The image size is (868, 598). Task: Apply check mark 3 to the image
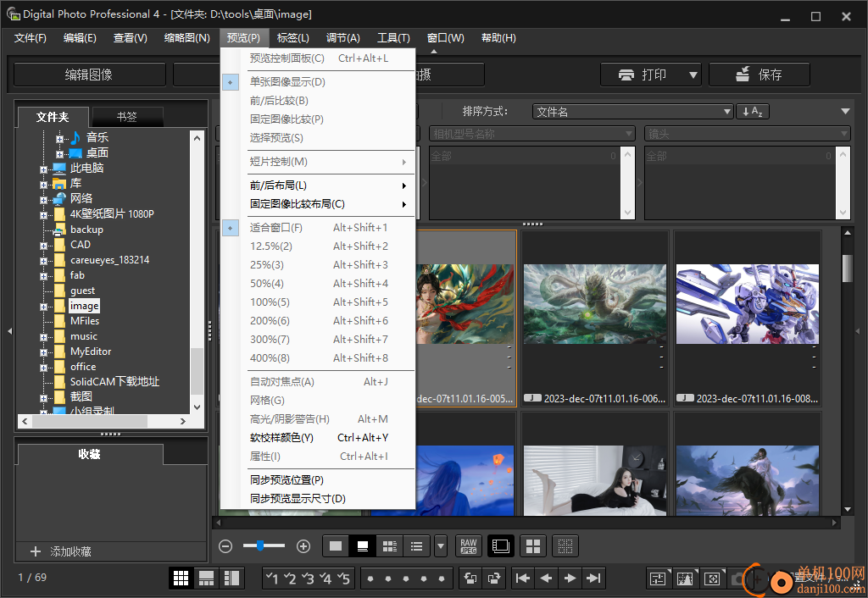point(308,579)
